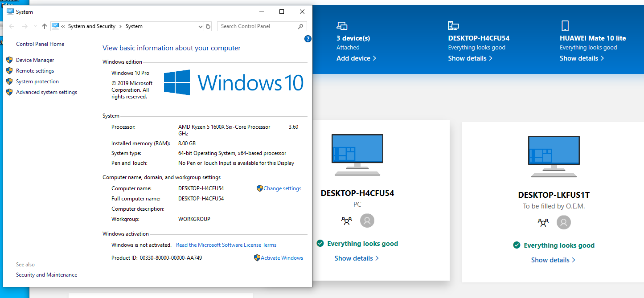Select System and Security breadcrumb
Image resolution: width=644 pixels, height=298 pixels.
[x=91, y=26]
